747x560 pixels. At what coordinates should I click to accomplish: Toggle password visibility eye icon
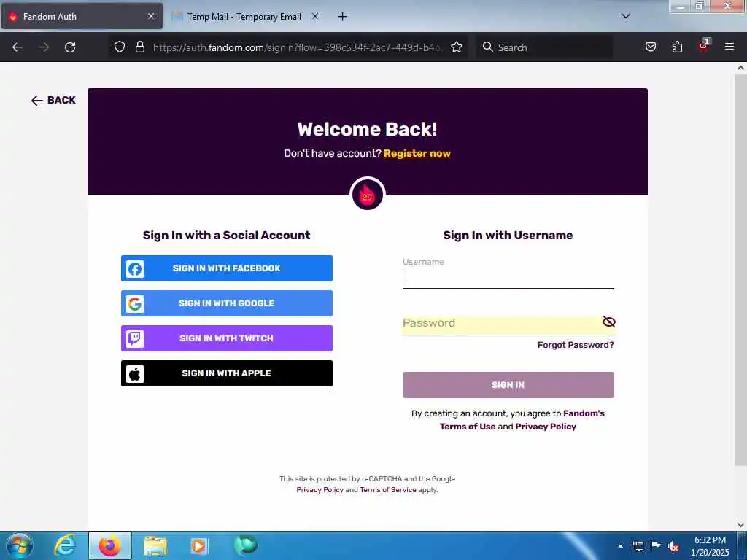(x=608, y=322)
